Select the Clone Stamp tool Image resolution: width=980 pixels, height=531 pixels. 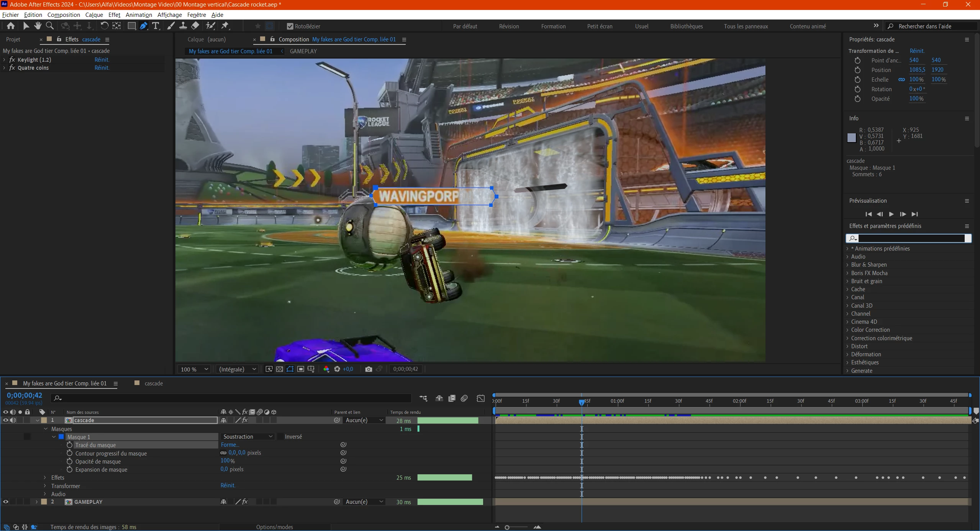click(183, 26)
